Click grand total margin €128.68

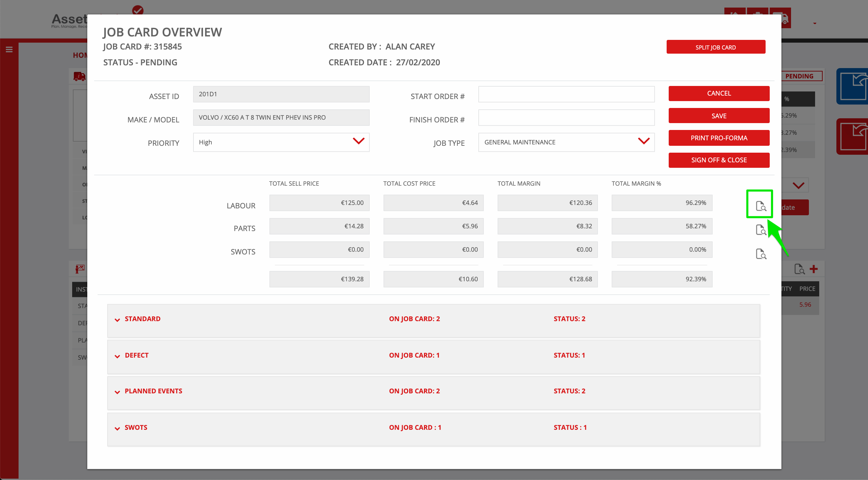(547, 279)
